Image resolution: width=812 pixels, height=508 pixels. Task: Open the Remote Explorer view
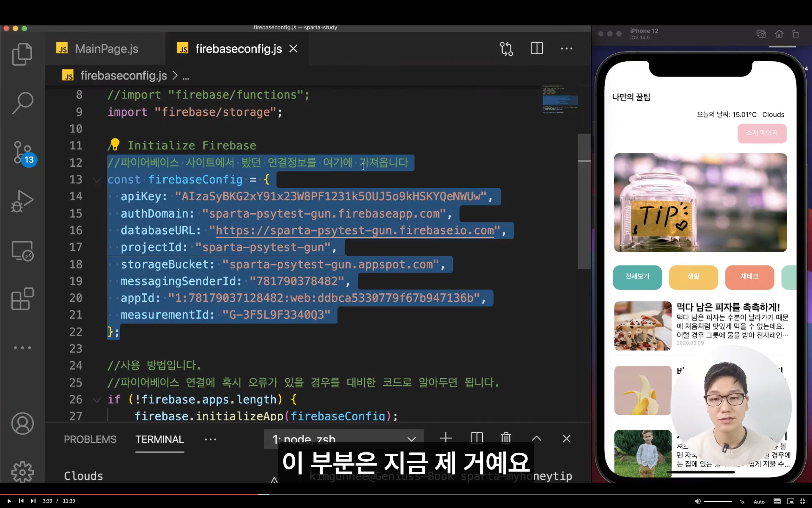[x=22, y=251]
